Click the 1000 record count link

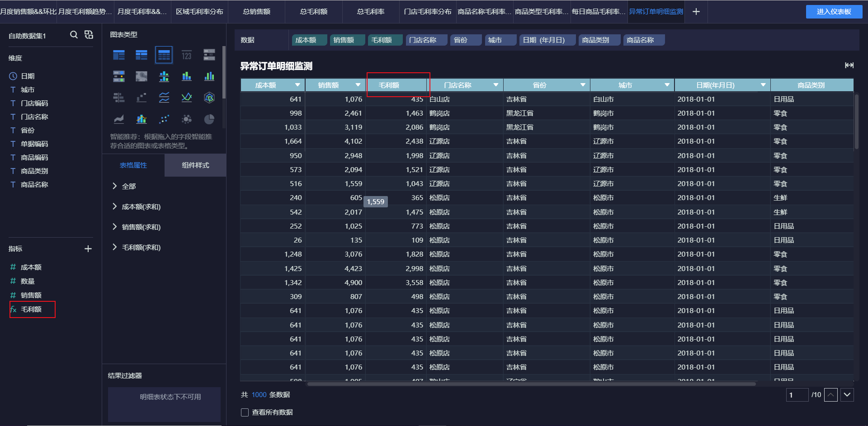click(x=259, y=395)
